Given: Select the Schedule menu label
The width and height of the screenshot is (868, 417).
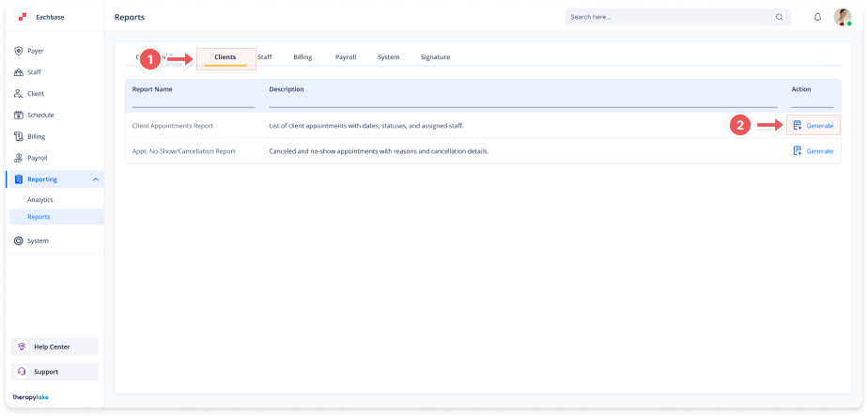Looking at the screenshot, I should pyautogui.click(x=40, y=116).
